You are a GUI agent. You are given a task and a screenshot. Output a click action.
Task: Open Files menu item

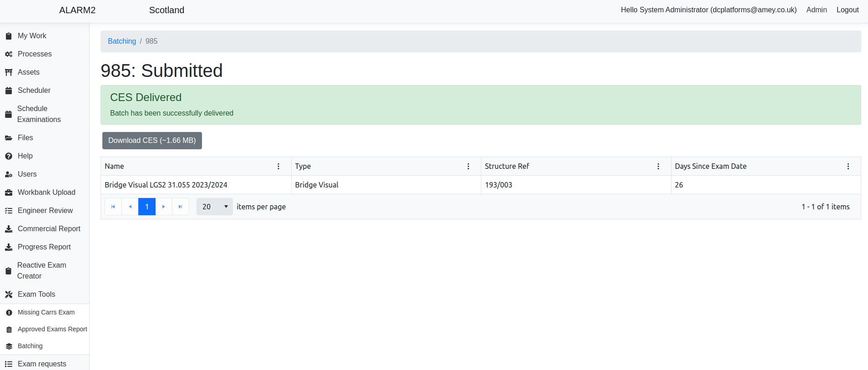coord(25,137)
